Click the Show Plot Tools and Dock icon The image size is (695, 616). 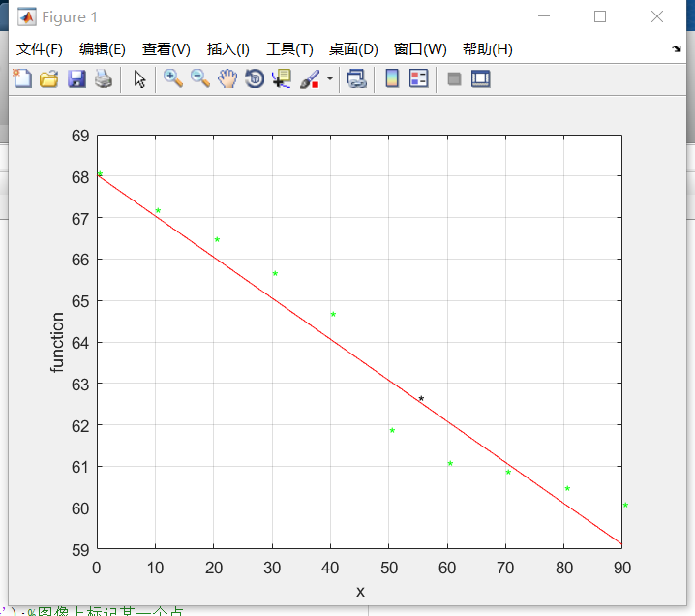tap(481, 79)
